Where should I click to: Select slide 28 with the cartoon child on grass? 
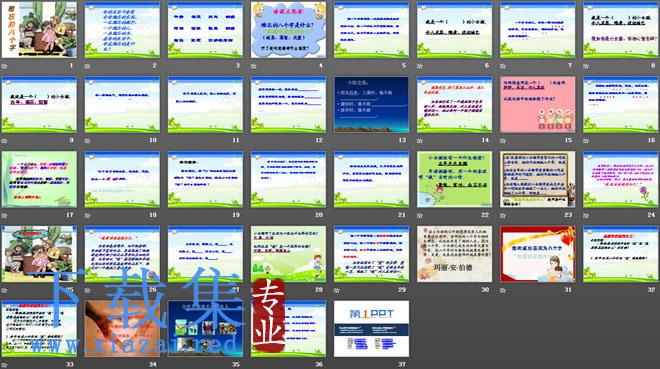click(x=288, y=254)
